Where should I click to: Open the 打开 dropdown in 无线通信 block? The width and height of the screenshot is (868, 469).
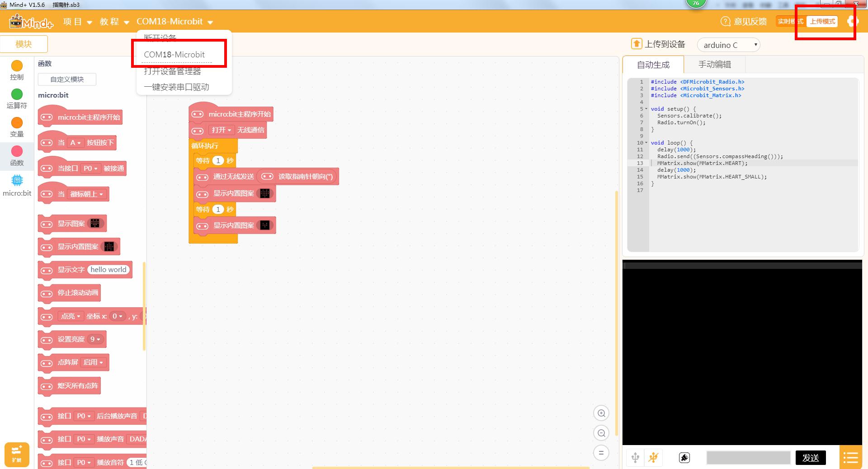click(222, 130)
